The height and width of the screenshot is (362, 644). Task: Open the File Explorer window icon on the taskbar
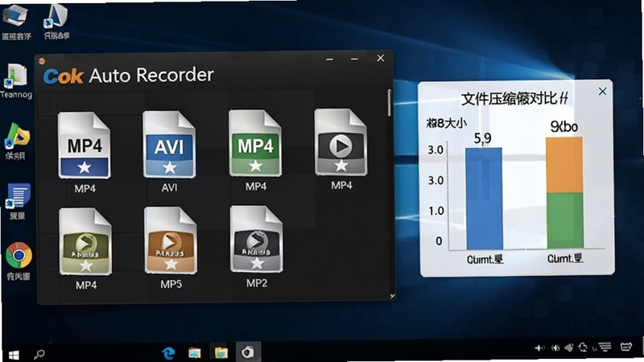pyautogui.click(x=195, y=353)
